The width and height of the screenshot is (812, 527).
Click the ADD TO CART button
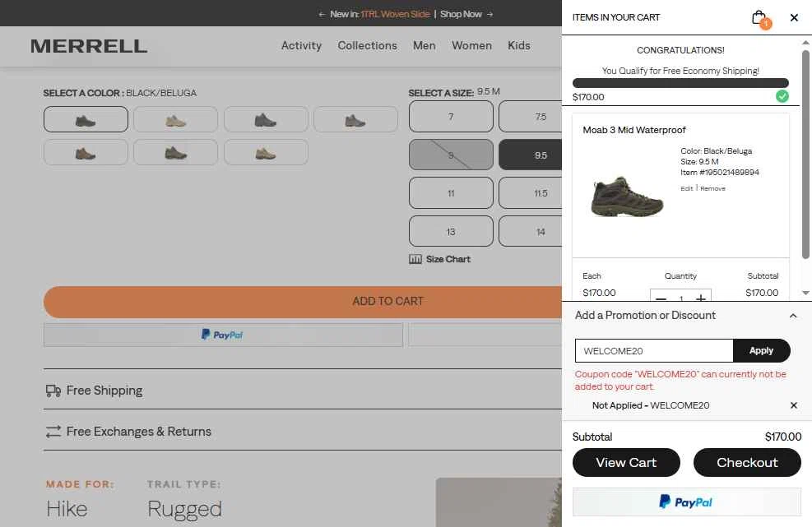tap(303, 302)
